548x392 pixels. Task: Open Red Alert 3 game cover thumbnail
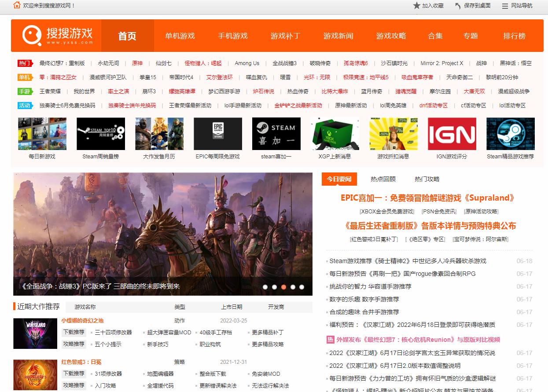point(35,375)
